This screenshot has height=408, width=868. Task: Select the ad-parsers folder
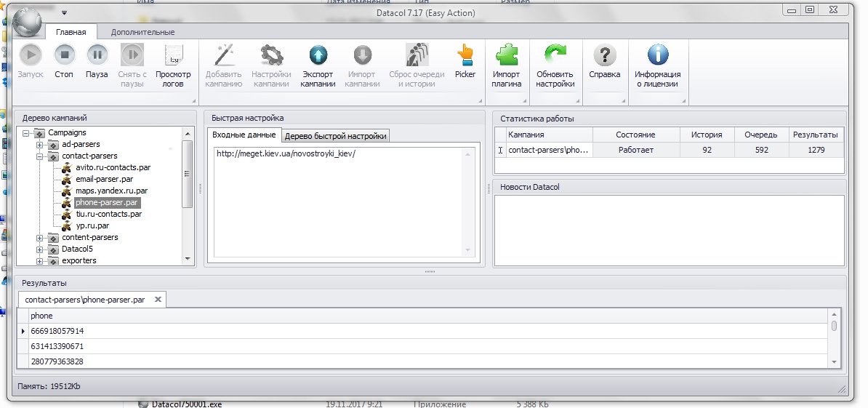pyautogui.click(x=81, y=144)
